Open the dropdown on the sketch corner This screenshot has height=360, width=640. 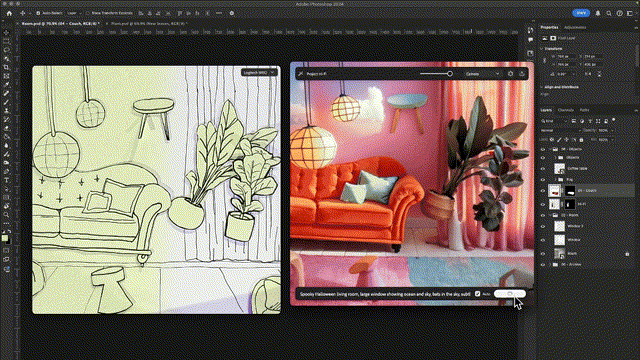259,73
